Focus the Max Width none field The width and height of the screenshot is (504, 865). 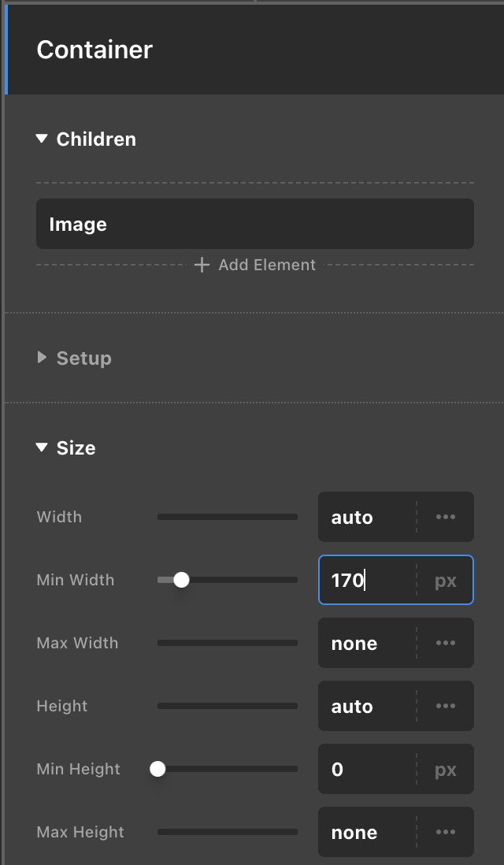(366, 644)
